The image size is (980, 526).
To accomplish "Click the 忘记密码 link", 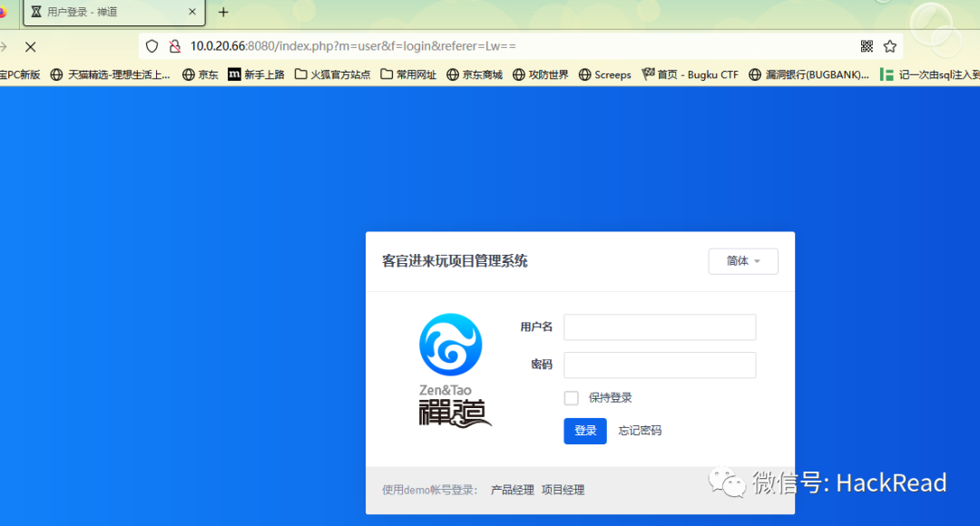I will pos(640,431).
